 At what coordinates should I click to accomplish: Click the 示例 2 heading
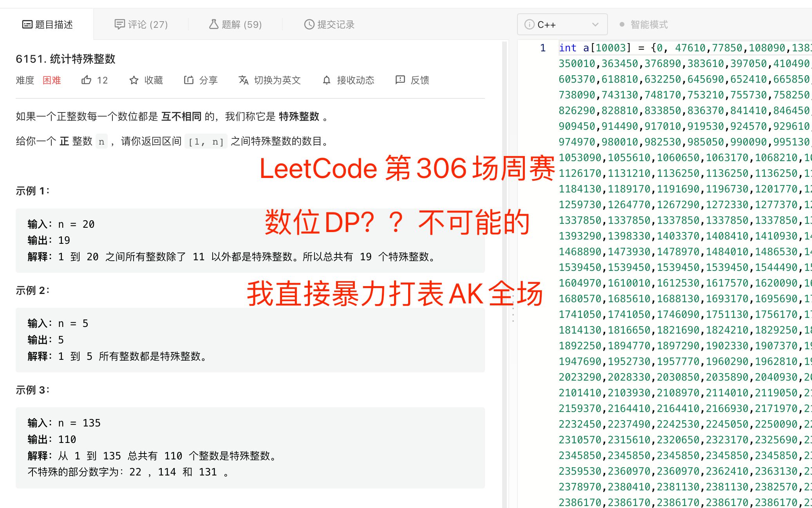point(33,290)
